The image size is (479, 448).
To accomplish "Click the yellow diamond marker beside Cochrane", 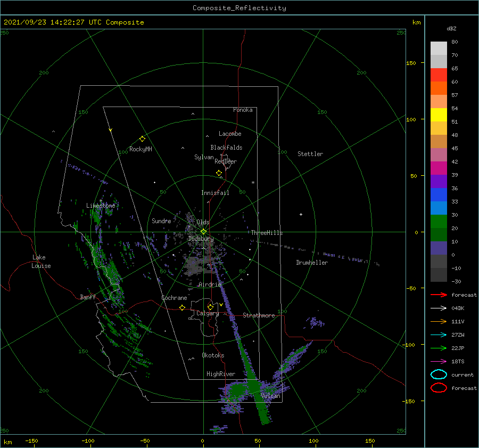I will [x=182, y=307].
